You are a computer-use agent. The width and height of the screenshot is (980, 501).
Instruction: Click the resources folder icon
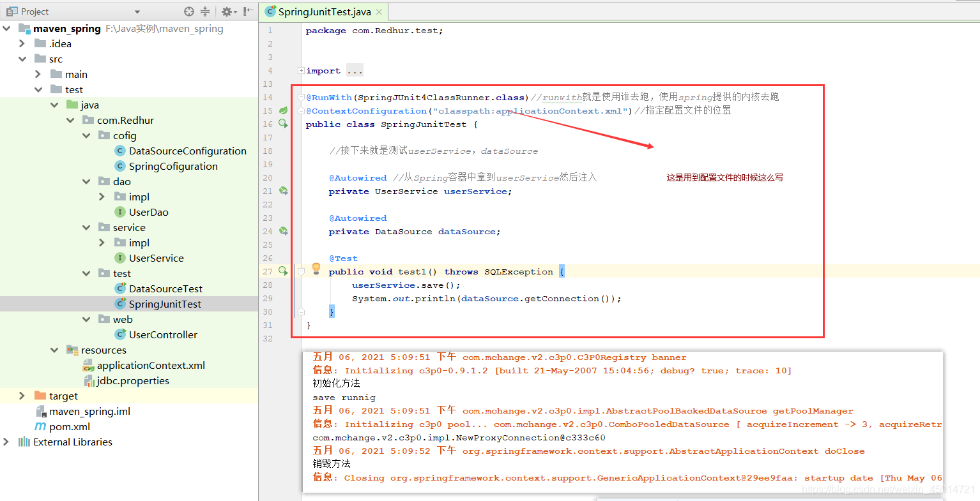coord(72,350)
